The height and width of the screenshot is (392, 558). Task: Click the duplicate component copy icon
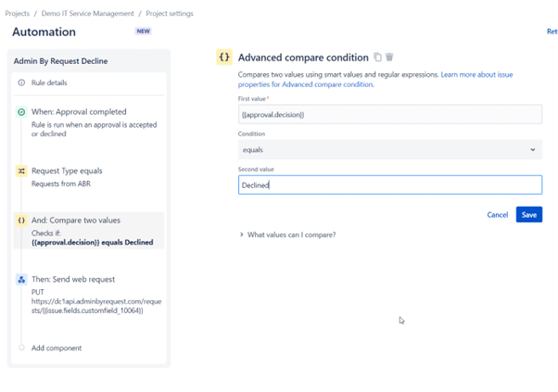point(377,57)
